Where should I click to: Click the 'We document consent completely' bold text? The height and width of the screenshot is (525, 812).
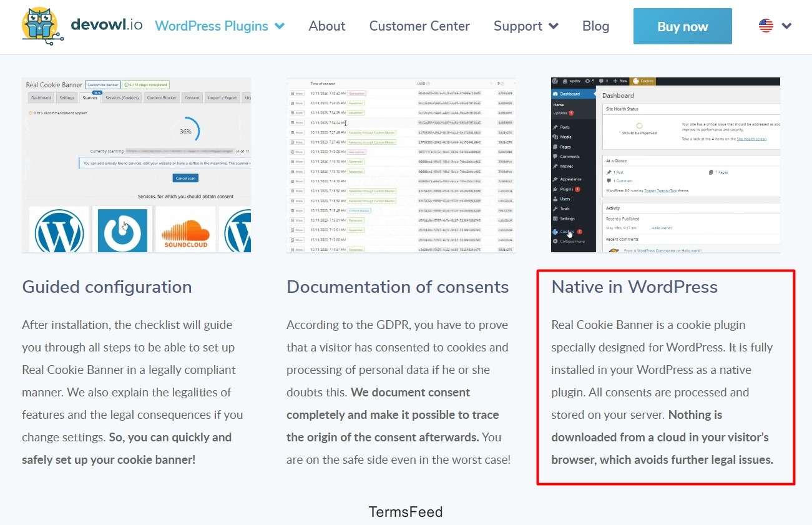coord(393,415)
